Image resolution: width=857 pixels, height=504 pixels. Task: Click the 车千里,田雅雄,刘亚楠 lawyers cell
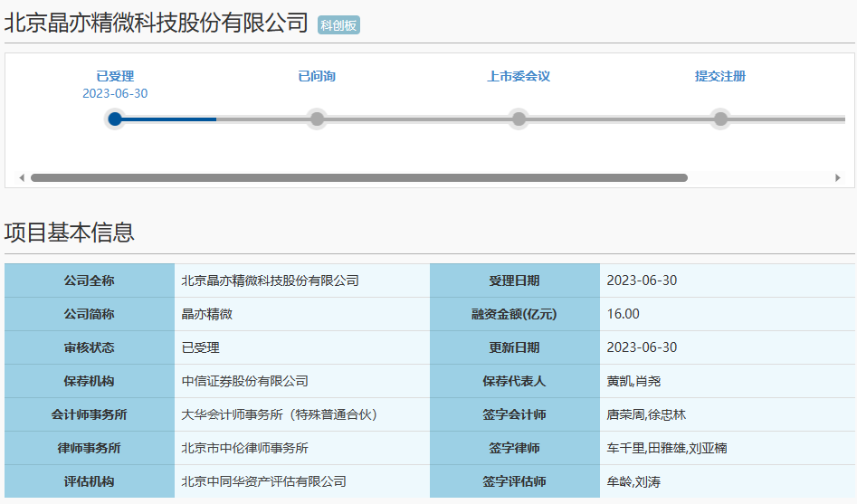click(728, 448)
